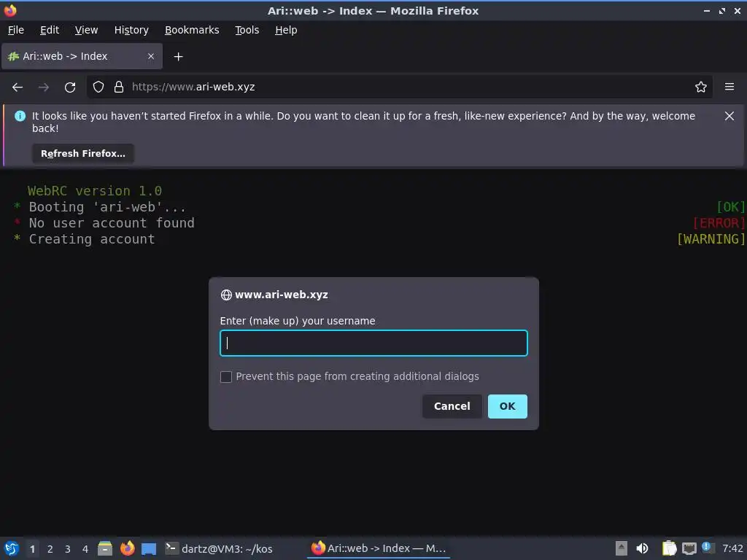Click the 'No user account found' line

(x=112, y=223)
